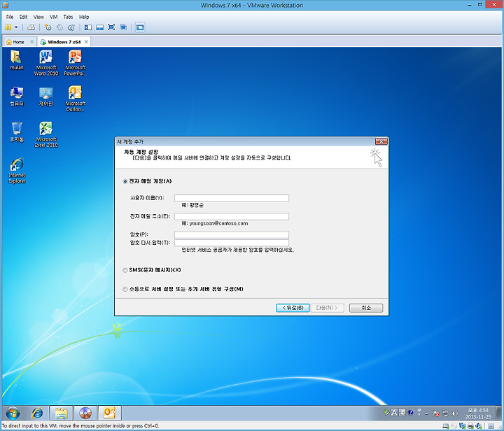
Task: Open Internet Explorer from the taskbar
Action: pos(37,414)
